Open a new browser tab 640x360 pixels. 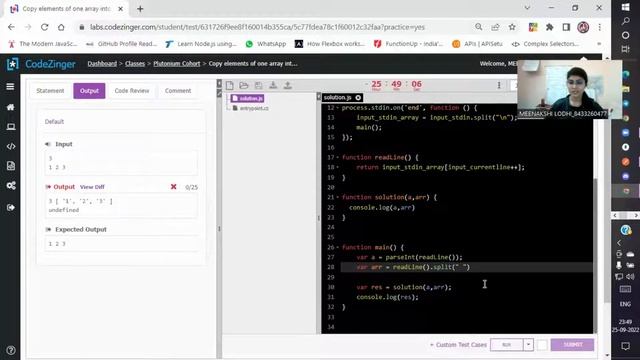[x=140, y=9]
